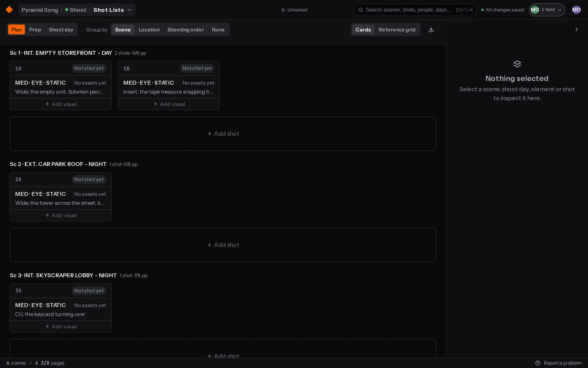Select the Sc 2 EXT. CAR PARK ROOF heading

click(58, 164)
